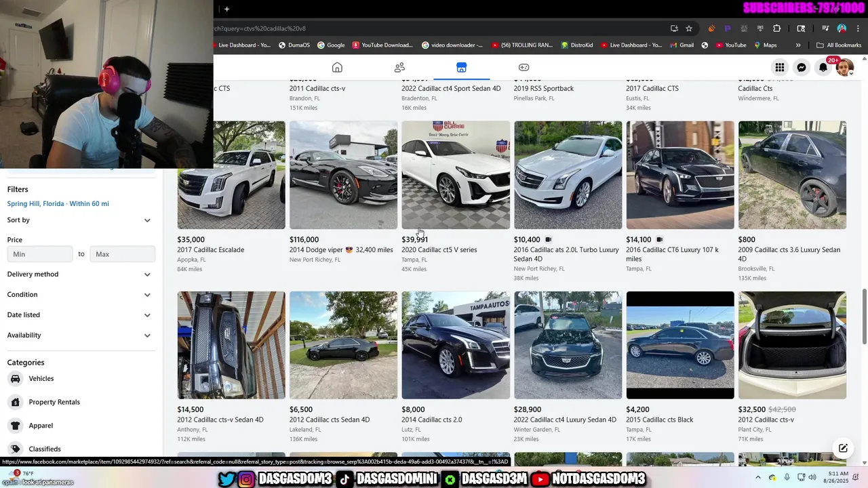Open the 2014 Dodge Viper listing photo
868x488 pixels.
(343, 175)
